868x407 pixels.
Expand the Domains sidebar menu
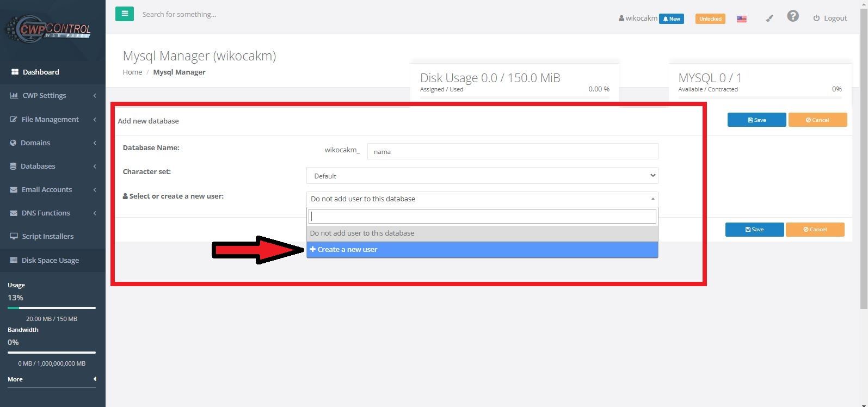pos(53,143)
